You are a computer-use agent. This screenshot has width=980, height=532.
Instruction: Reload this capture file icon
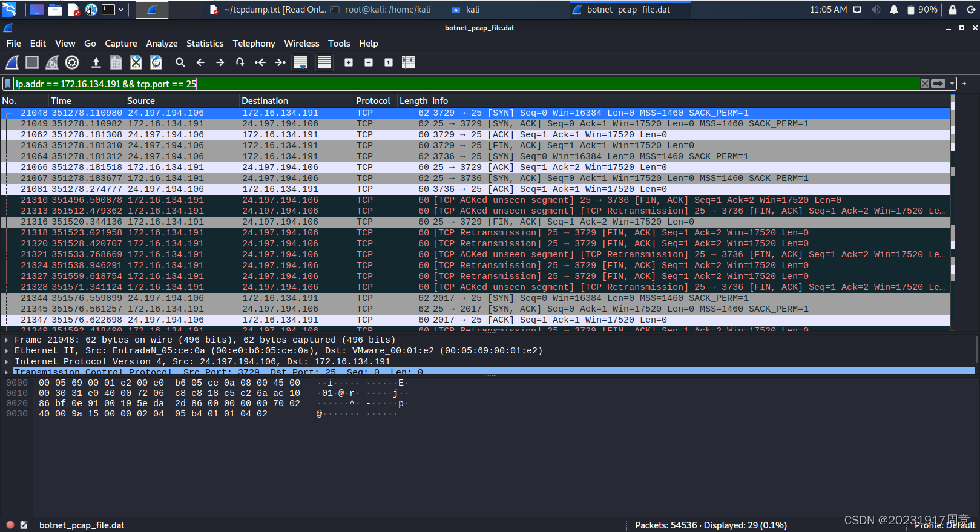(x=156, y=62)
